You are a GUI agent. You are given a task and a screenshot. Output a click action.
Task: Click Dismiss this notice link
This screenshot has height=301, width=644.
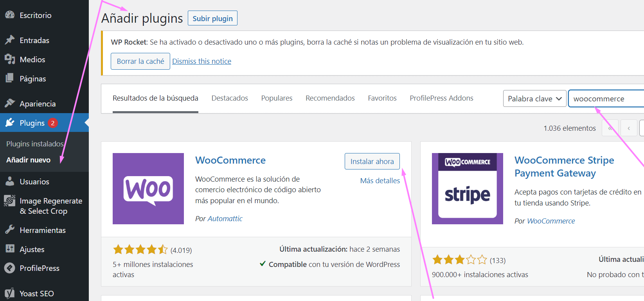[x=202, y=61]
